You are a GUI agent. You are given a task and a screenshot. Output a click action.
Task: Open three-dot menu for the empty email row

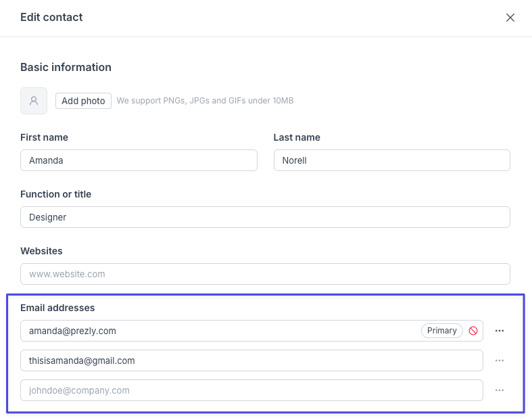pyautogui.click(x=500, y=390)
